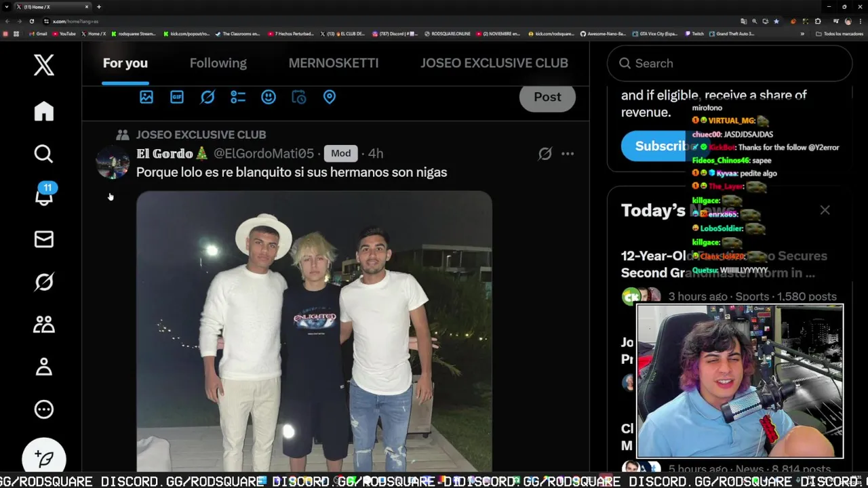Switch to the MERNOSKETTI tab
868x488 pixels.
334,63
